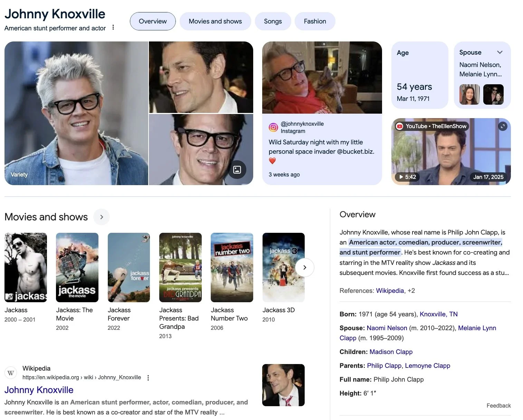The image size is (523, 420).
Task: Open Philip Clapp parent link
Action: click(384, 365)
